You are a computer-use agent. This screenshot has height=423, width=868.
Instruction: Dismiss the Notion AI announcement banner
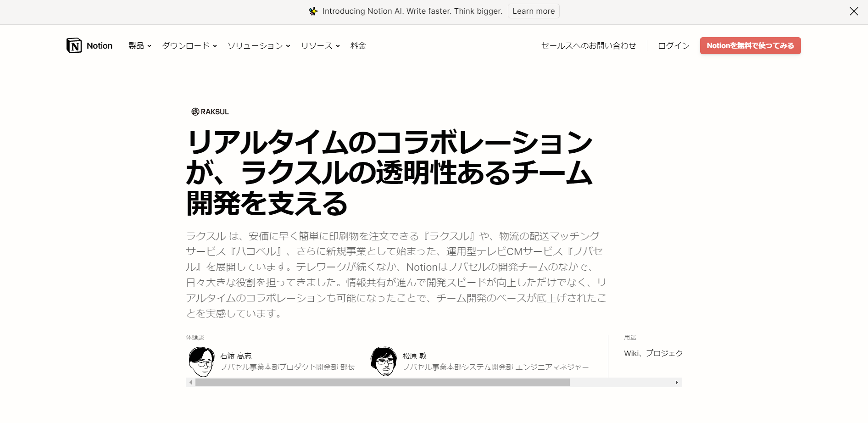coord(854,11)
